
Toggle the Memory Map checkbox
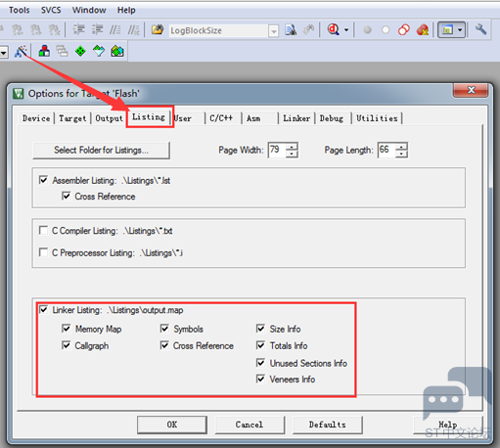coord(66,329)
